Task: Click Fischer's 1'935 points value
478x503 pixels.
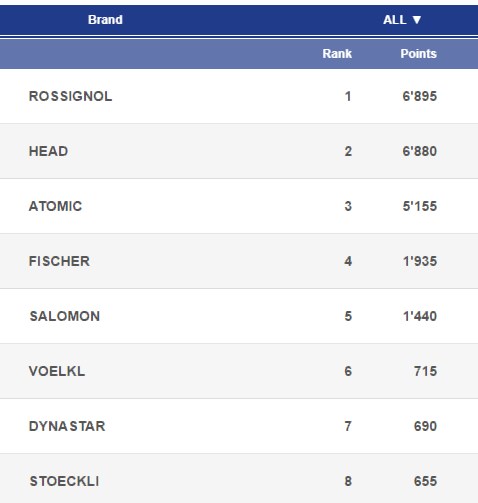Action: [x=420, y=261]
